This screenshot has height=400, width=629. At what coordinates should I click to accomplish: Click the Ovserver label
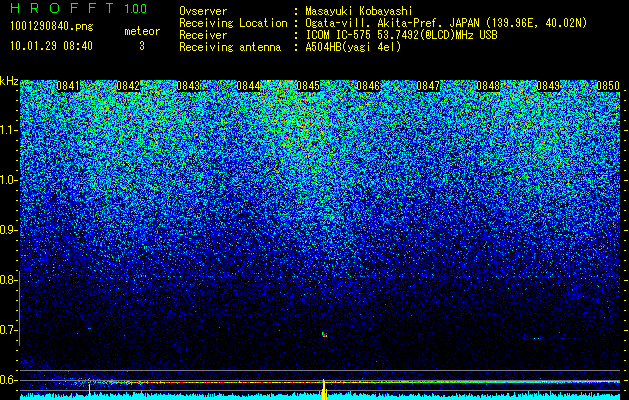point(203,11)
